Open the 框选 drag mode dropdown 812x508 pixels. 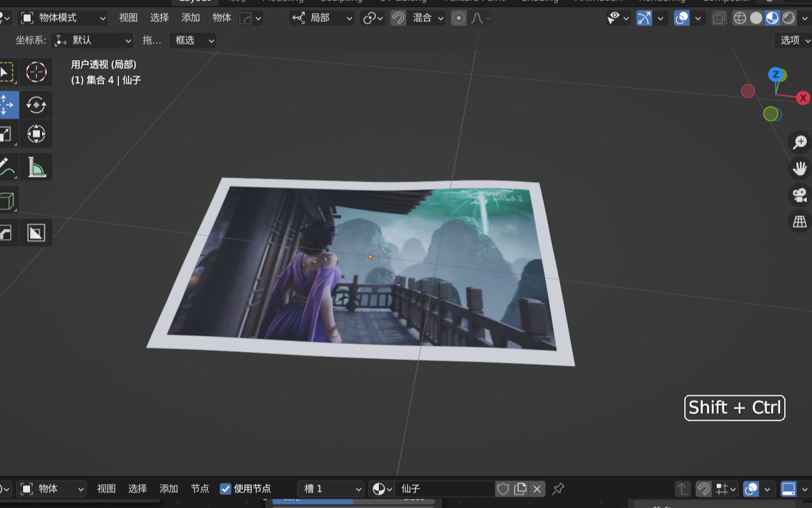click(x=193, y=40)
